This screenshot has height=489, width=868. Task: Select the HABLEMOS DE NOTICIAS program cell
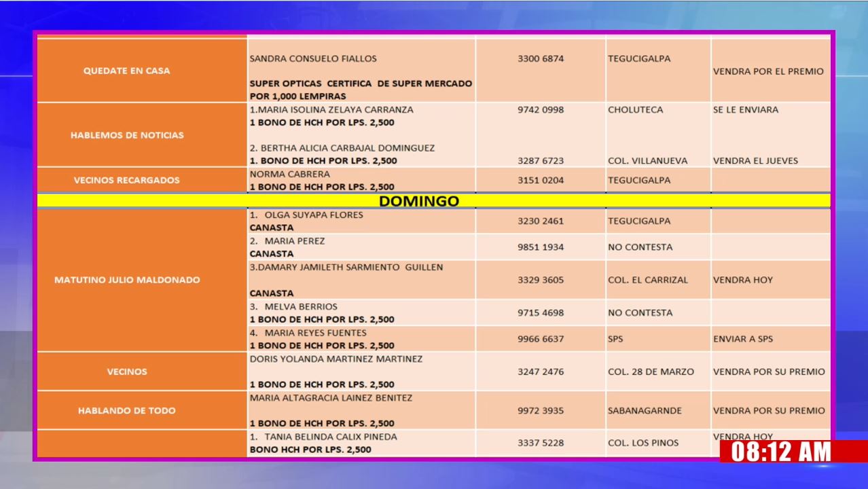(x=127, y=135)
